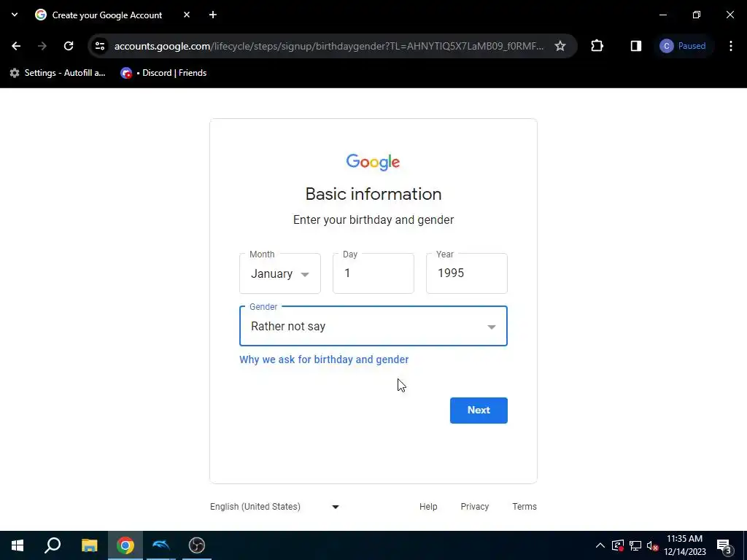The width and height of the screenshot is (747, 560).
Task: Open the Month dropdown showing January
Action: coord(280,273)
